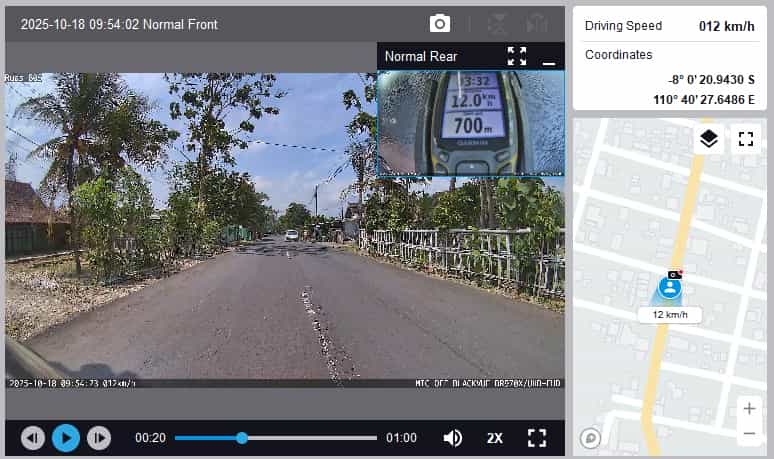Enter fullscreen video playback
Viewport: 774px width, 459px height.
pos(537,437)
